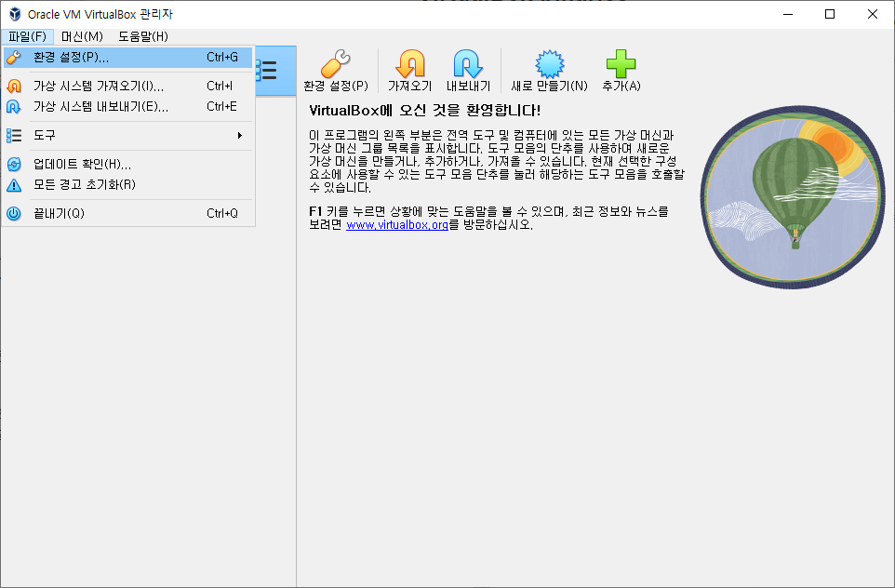This screenshot has width=895, height=588.
Task: Click the power icon beside 끝내기(Q)
Action: 14,213
